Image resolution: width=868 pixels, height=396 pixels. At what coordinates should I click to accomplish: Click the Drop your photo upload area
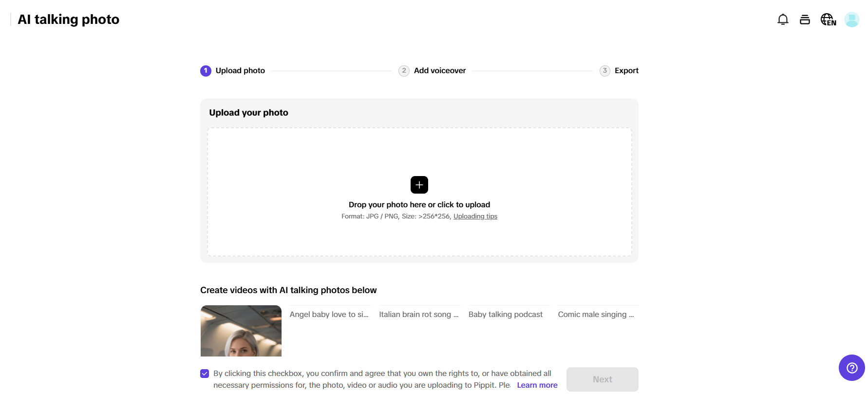pyautogui.click(x=419, y=234)
